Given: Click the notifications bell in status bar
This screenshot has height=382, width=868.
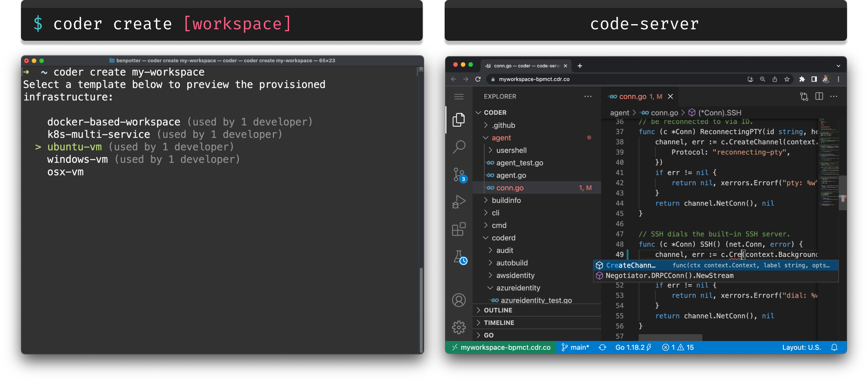Looking at the screenshot, I should pyautogui.click(x=834, y=347).
